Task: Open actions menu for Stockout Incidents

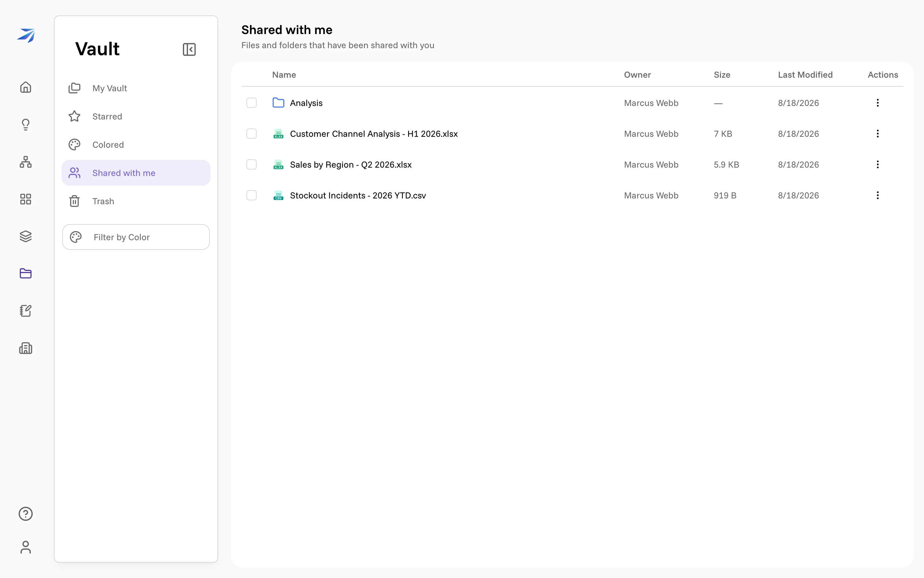Action: (878, 195)
